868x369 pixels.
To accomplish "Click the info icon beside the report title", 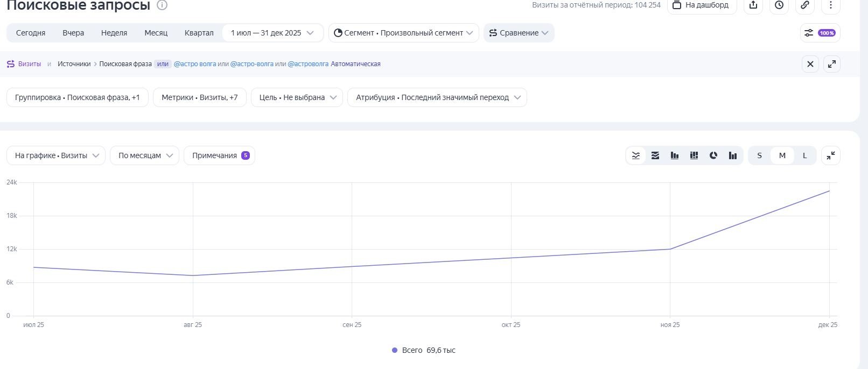I will pyautogui.click(x=162, y=5).
